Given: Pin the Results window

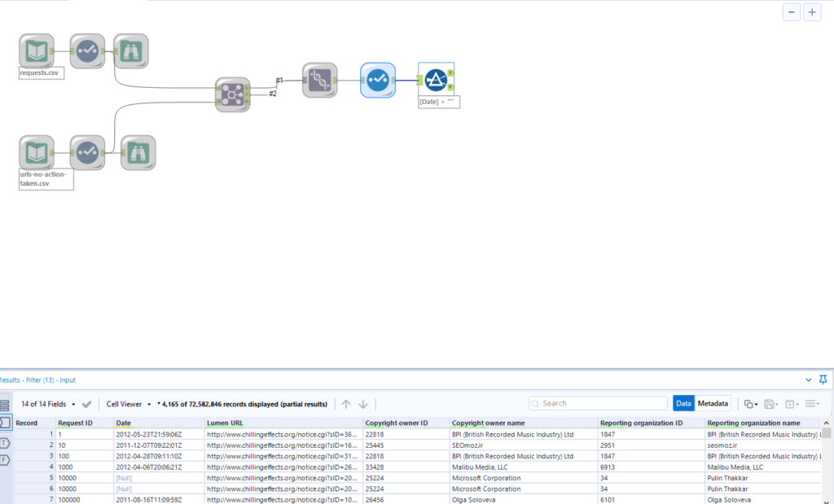Looking at the screenshot, I should (823, 379).
